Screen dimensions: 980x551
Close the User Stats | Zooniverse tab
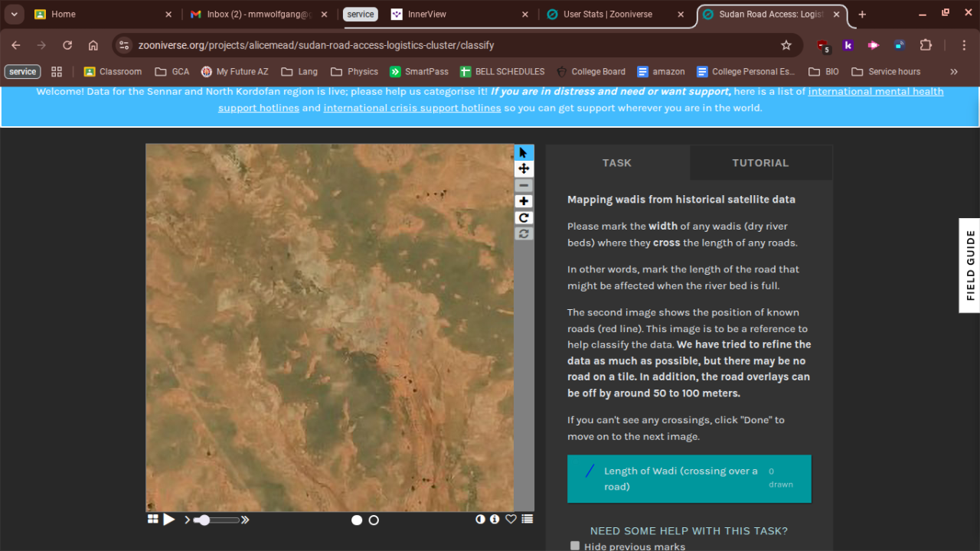tap(681, 14)
